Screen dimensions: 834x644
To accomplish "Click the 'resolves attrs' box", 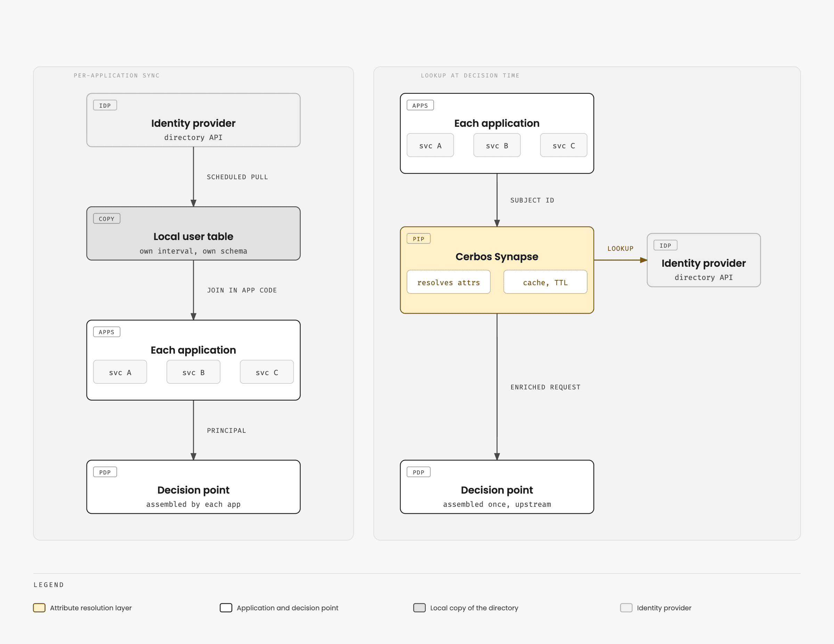I will point(448,282).
